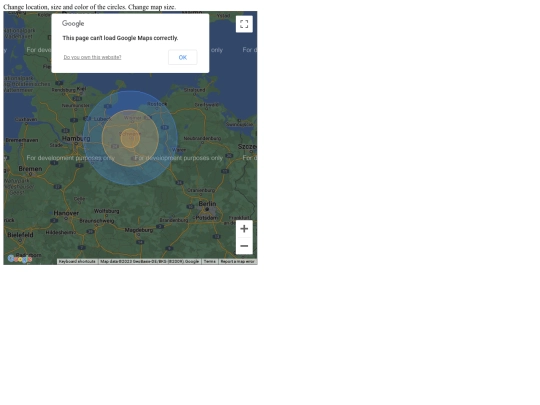This screenshot has height=405, width=540.
Task: Click the Neubrandenburg city label
Action: coord(202,138)
